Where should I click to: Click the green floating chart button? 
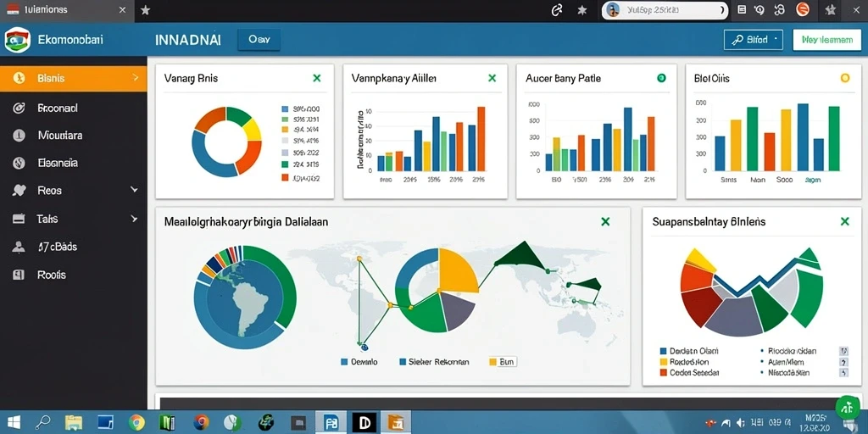pyautogui.click(x=847, y=408)
